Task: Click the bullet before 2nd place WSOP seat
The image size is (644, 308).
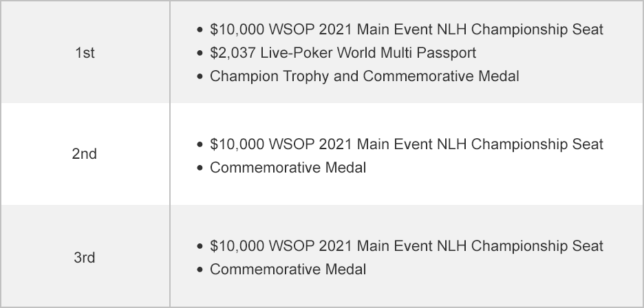Action: [x=200, y=145]
